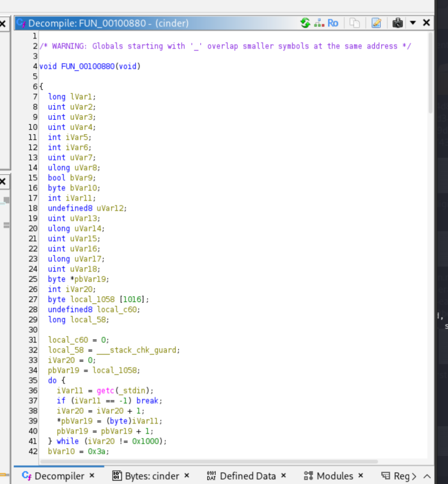
Task: Click the copy pages icon in decompiler toolbar
Action: pyautogui.click(x=355, y=23)
